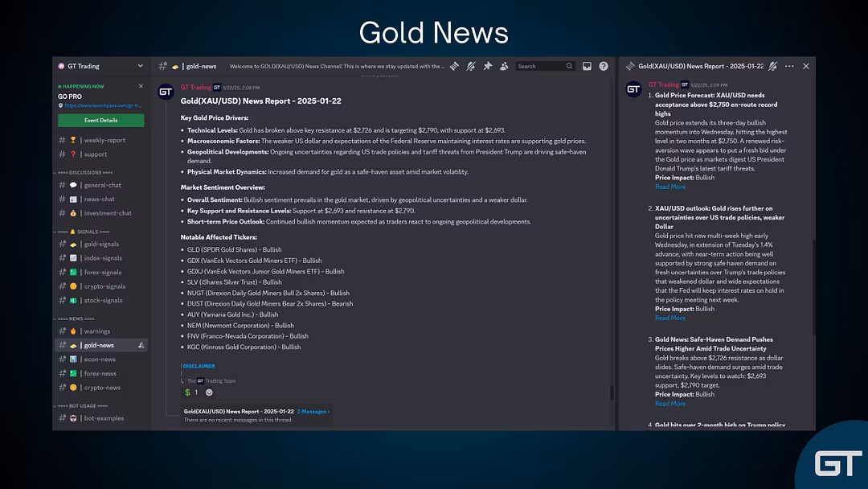
Task: Select the gold-news channel in sidebar
Action: (x=100, y=345)
